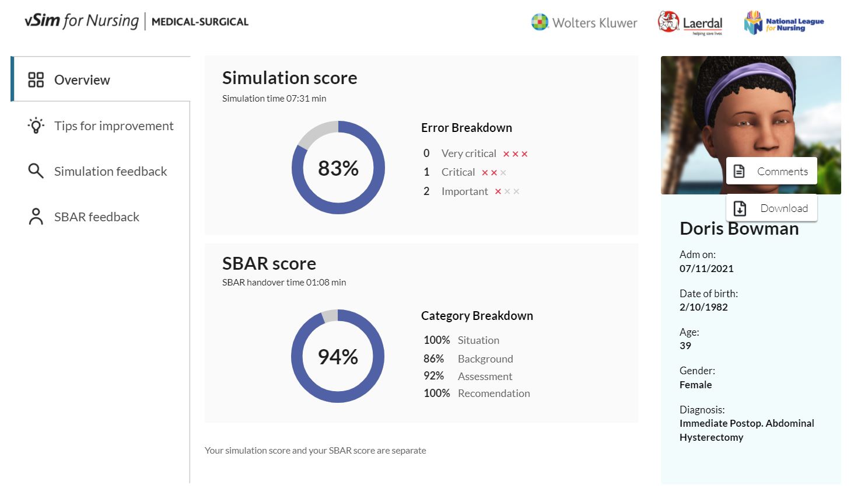
Task: Click the Critical error row label
Action: coord(458,172)
